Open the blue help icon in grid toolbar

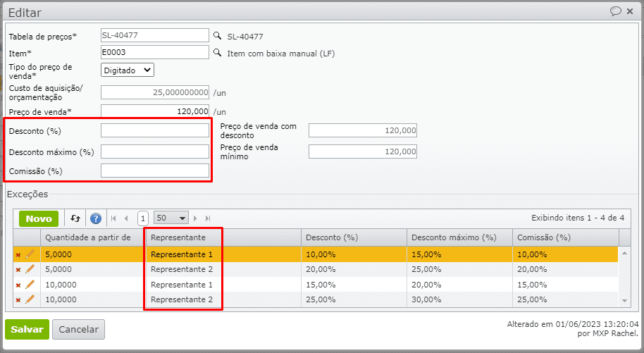(96, 218)
